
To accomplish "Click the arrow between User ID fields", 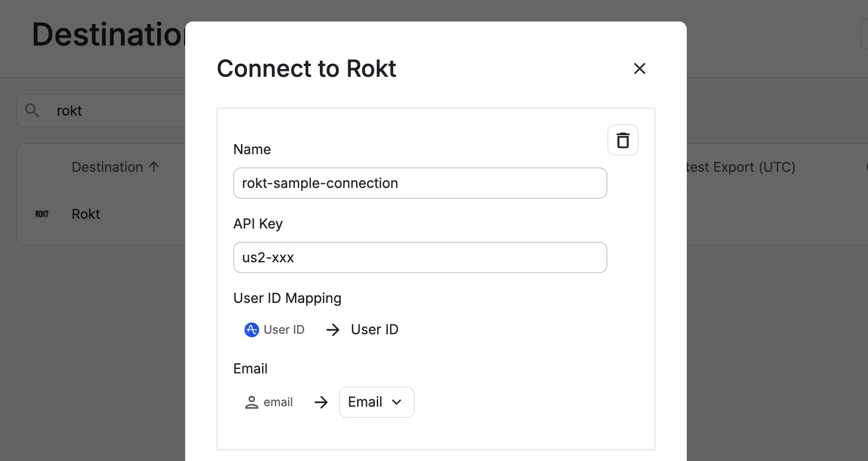I will 333,330.
